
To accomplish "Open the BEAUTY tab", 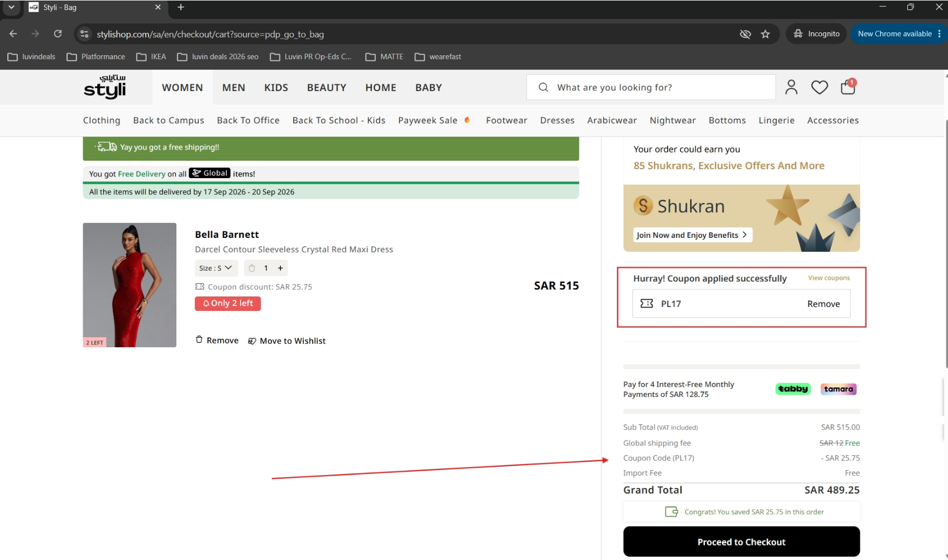I will click(327, 88).
